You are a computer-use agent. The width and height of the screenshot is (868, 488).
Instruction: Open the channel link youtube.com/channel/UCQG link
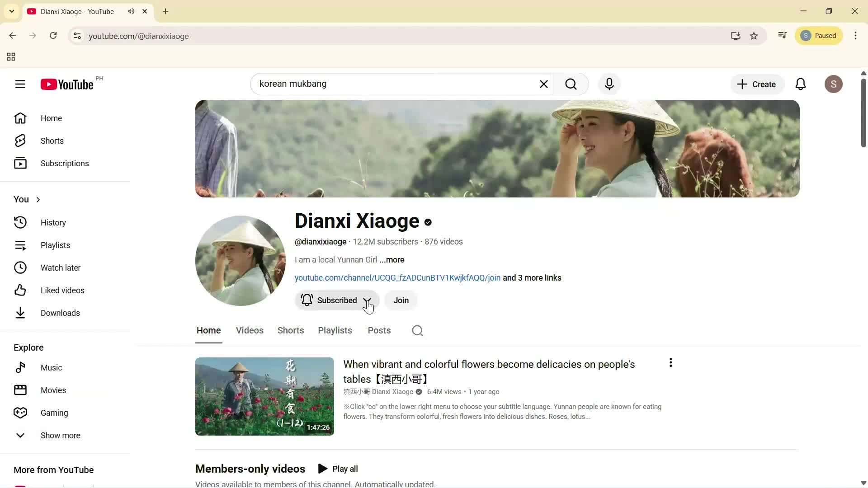[397, 278]
